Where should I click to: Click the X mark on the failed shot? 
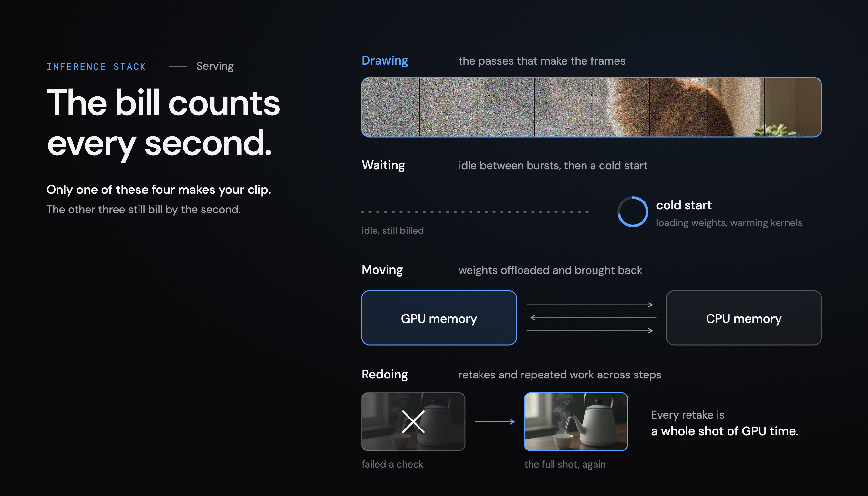click(x=413, y=422)
